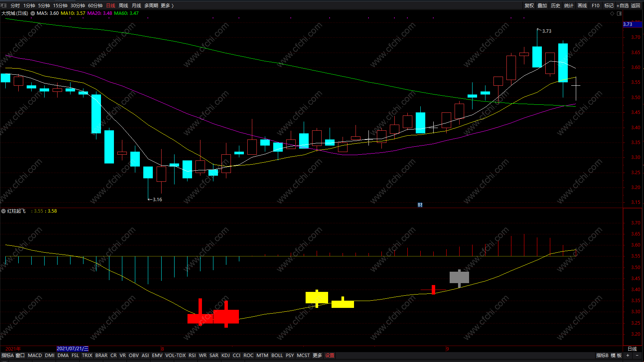644x362 pixels.
Task: Expand 更多 indicators in bottom bar
Action: click(317, 355)
